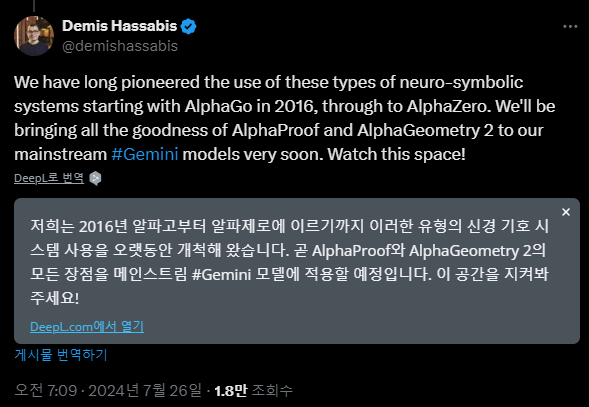The image size is (589, 407).
Task: Click the 1.8만 view count
Action: [231, 391]
